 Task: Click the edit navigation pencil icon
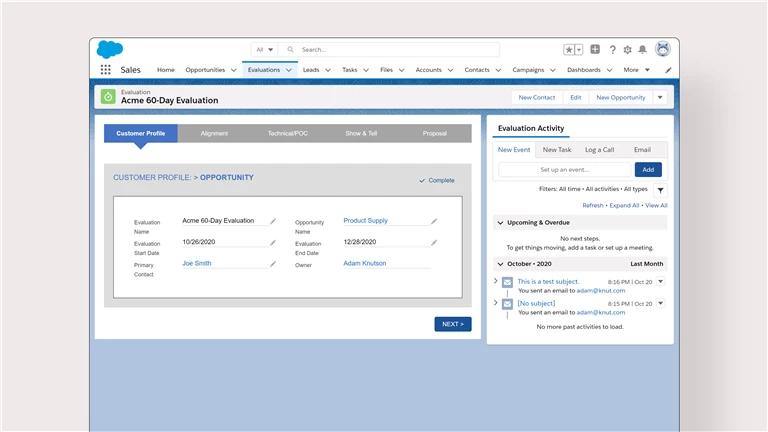668,70
